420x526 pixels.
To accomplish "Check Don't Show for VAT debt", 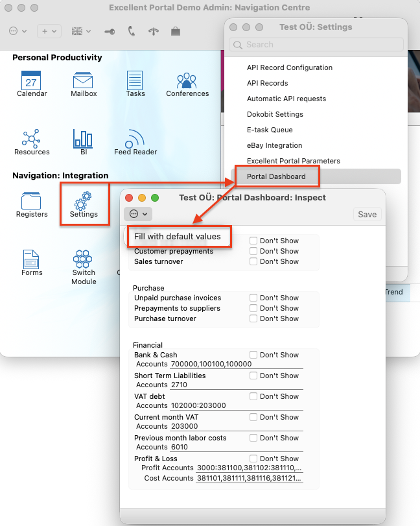I will (254, 396).
